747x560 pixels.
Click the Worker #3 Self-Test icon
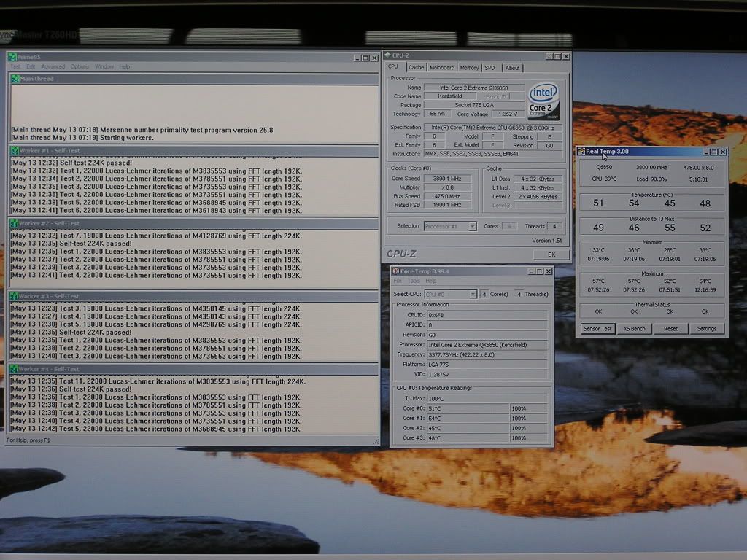[x=14, y=296]
